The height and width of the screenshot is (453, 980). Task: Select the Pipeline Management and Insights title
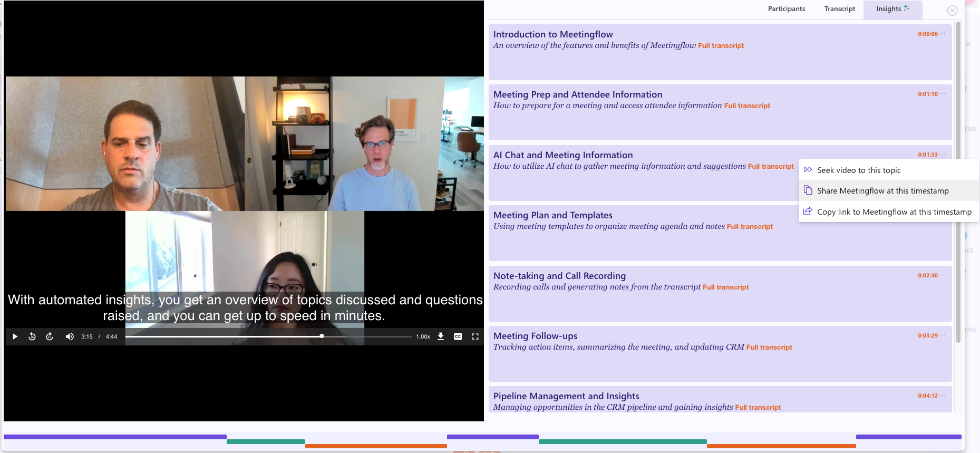(566, 396)
